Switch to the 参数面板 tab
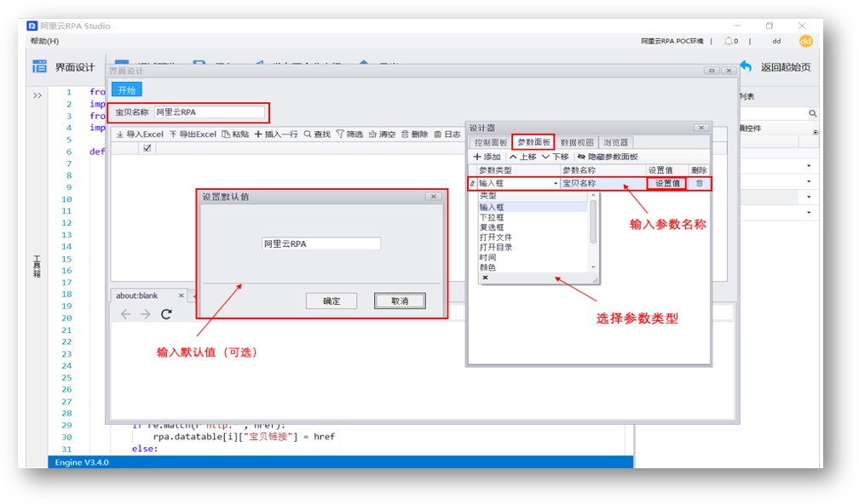Screen dimensions: 859x504 533,142
